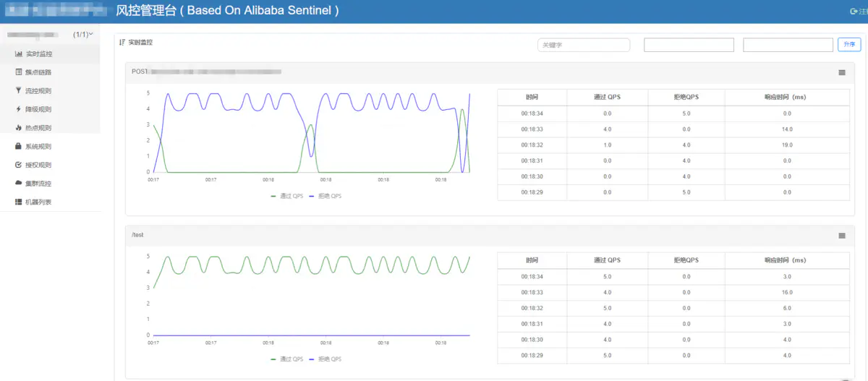Viewport: 868px width, 381px height.
Task: Click the 集群流控 cloud icon
Action: [x=19, y=184]
